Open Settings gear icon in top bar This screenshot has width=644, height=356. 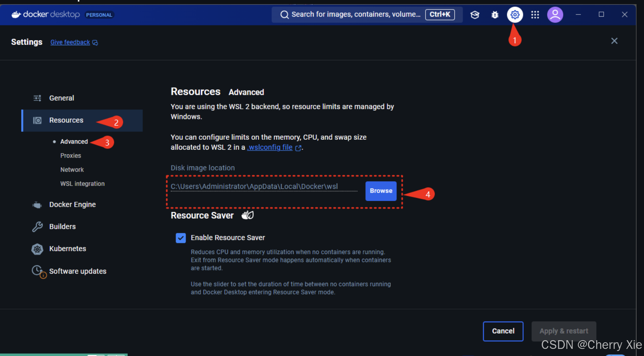tap(515, 15)
